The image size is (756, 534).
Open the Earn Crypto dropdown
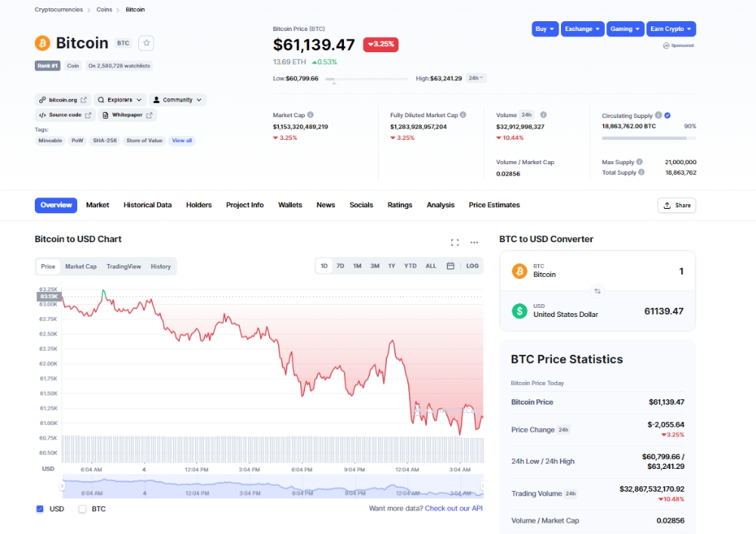pyautogui.click(x=671, y=29)
